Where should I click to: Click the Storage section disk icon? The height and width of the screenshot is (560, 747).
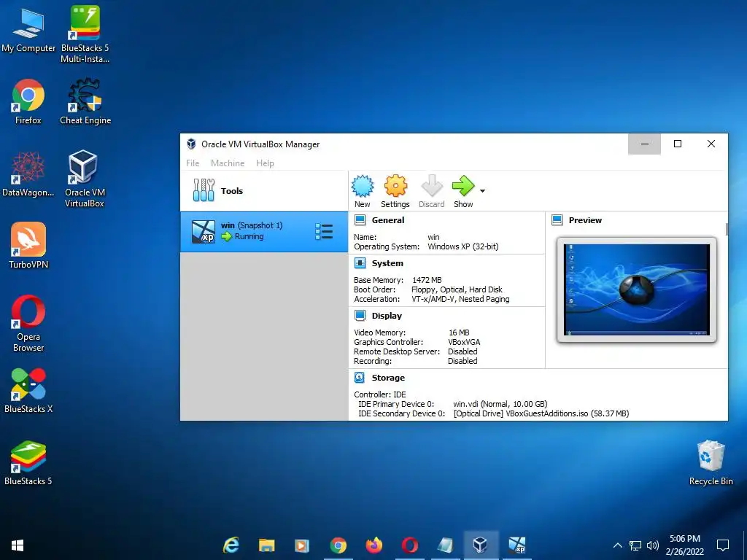(x=360, y=378)
